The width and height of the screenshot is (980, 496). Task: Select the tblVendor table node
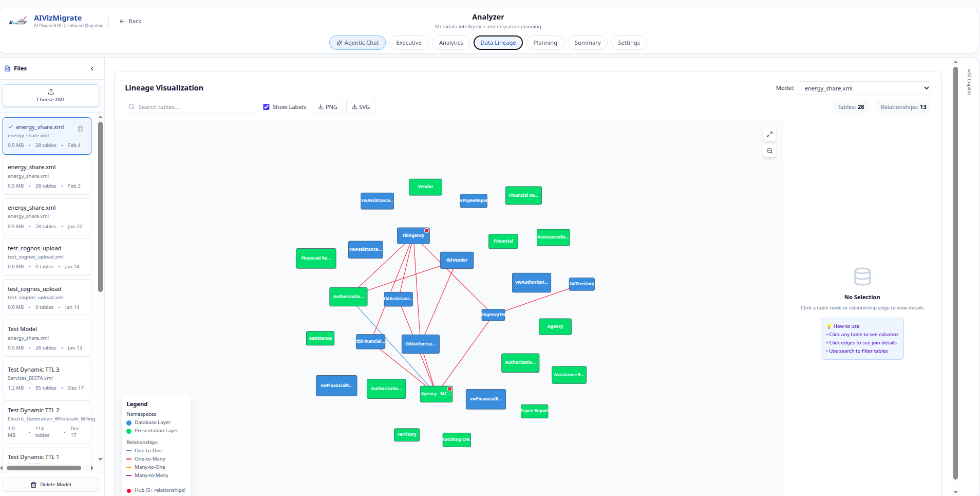point(457,260)
